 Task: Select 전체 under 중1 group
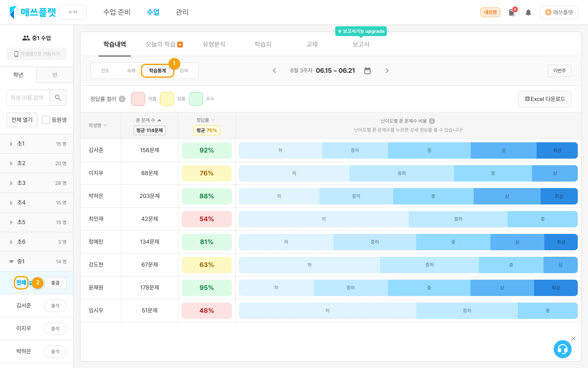coord(21,283)
